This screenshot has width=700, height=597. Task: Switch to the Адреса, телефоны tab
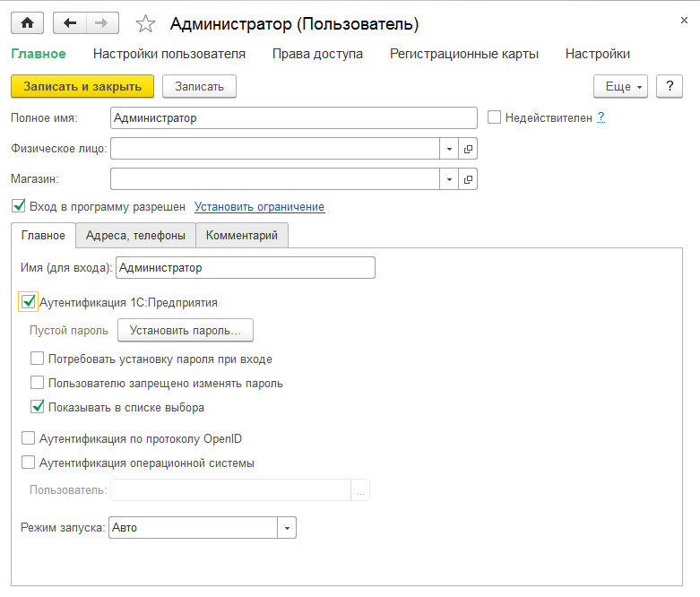[135, 236]
